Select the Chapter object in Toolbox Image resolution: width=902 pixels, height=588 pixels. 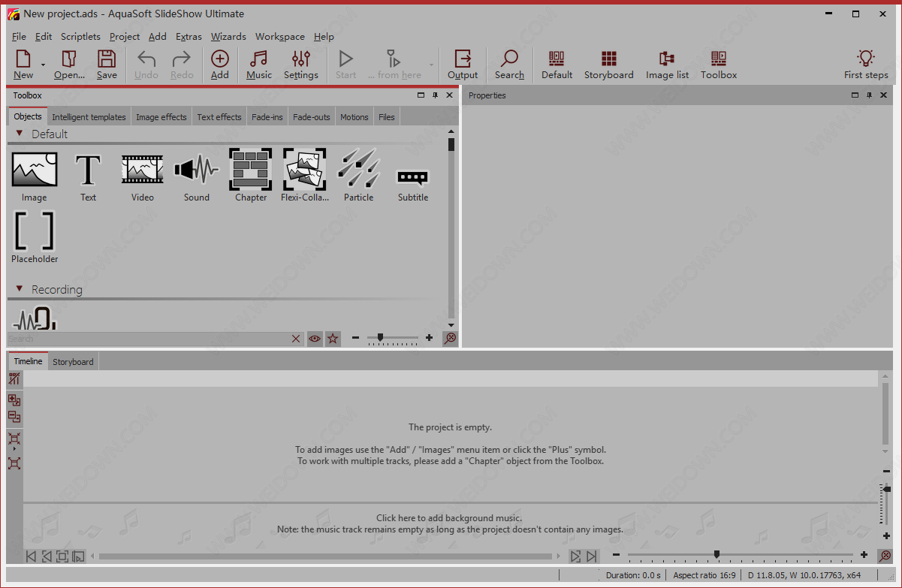click(x=250, y=175)
